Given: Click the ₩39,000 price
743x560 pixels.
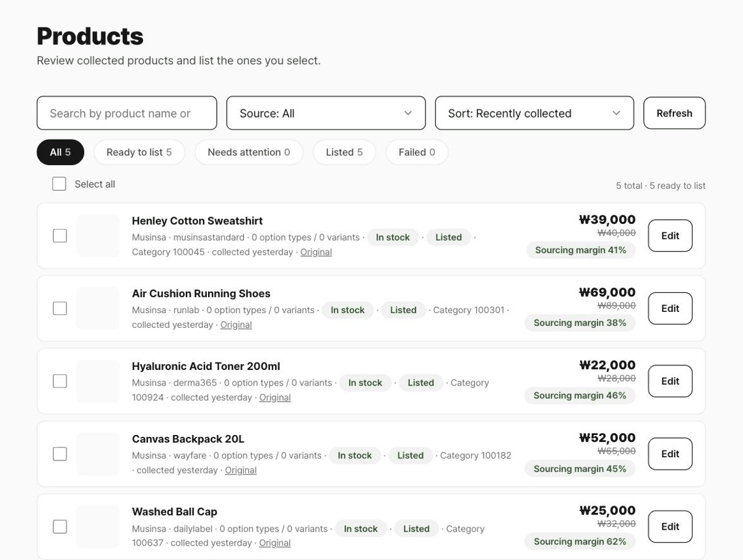Looking at the screenshot, I should point(607,220).
